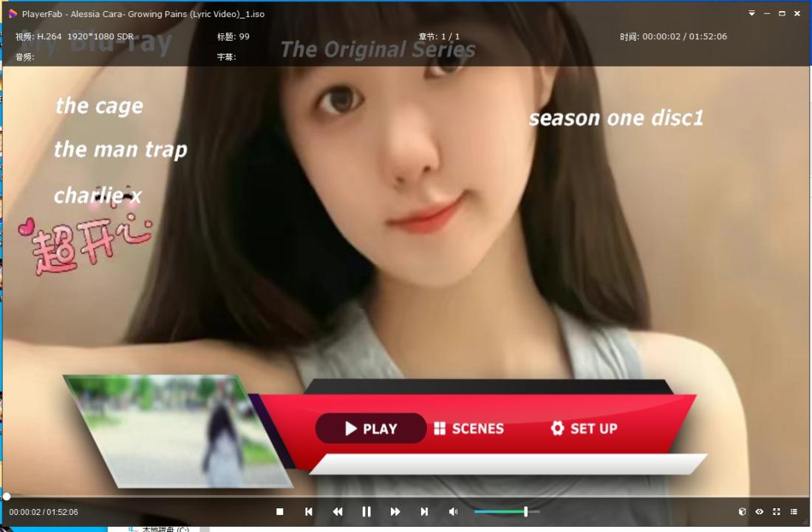Rewind the video
Screen dimensions: 812x532
click(338, 512)
